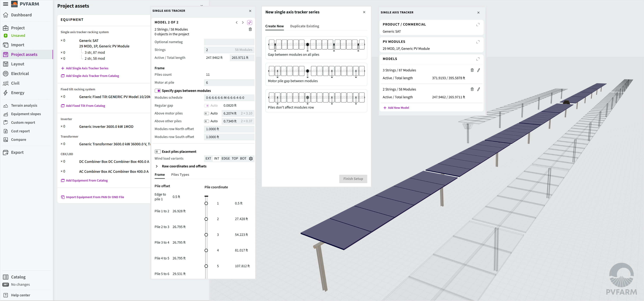
Task: Open Custom report
Action: [x=23, y=123]
